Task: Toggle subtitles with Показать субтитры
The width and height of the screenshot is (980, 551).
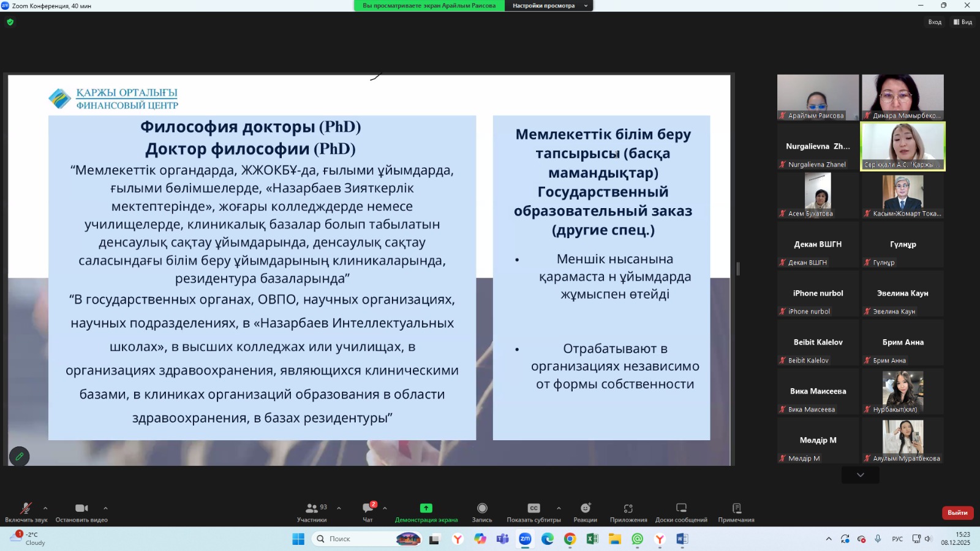Action: (533, 509)
